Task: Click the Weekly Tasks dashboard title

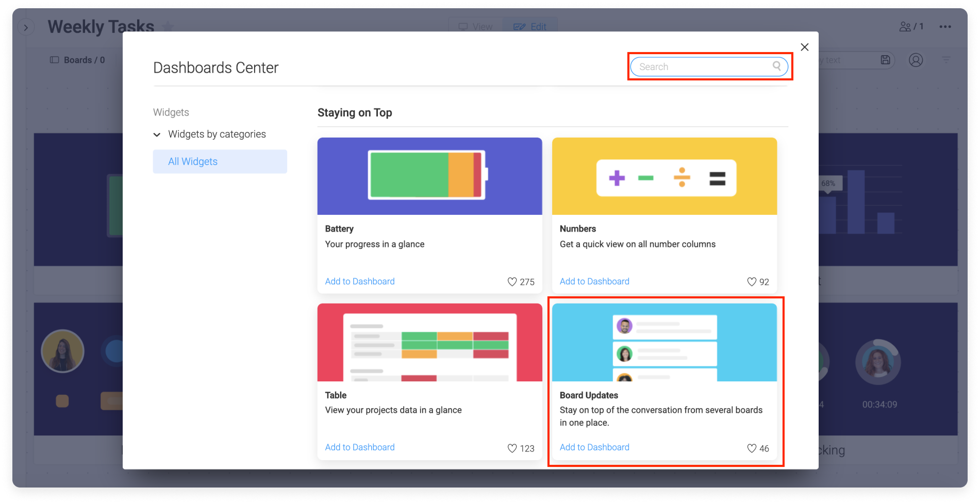Action: (x=101, y=26)
